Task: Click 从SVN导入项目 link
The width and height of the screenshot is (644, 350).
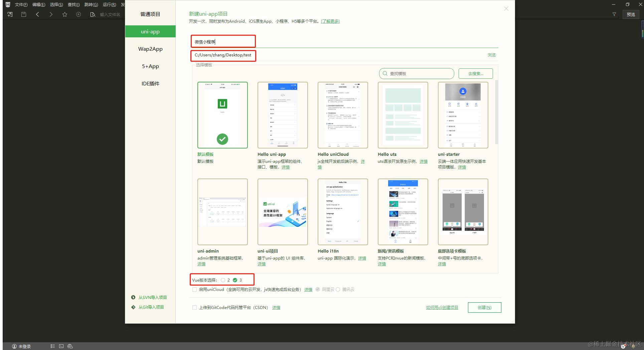Action: 153,297
